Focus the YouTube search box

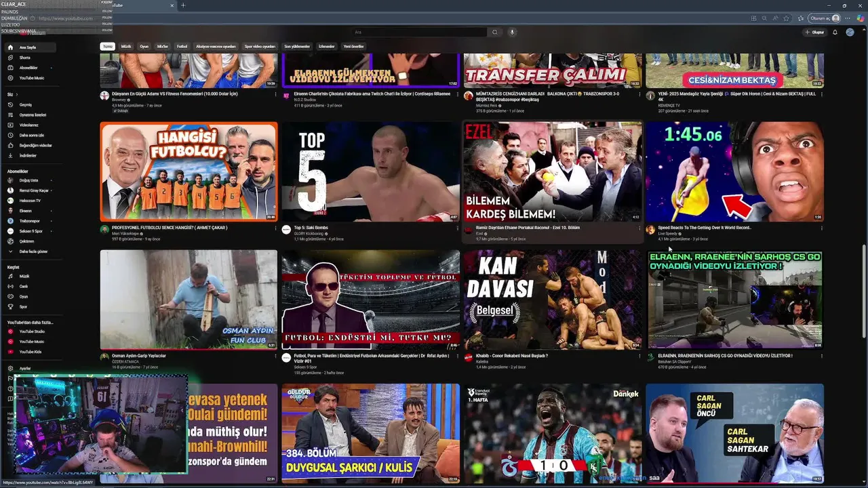(x=419, y=32)
